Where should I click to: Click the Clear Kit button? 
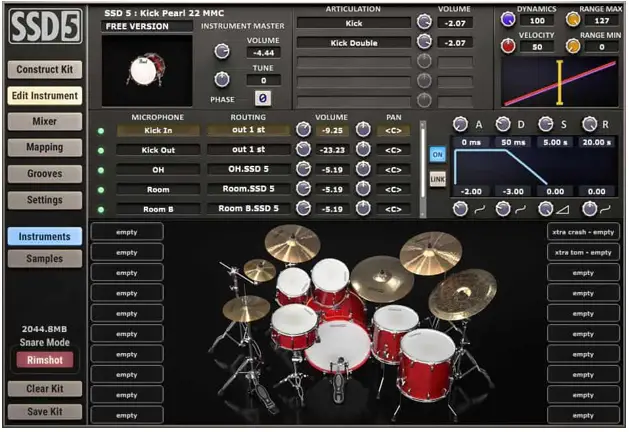[45, 389]
